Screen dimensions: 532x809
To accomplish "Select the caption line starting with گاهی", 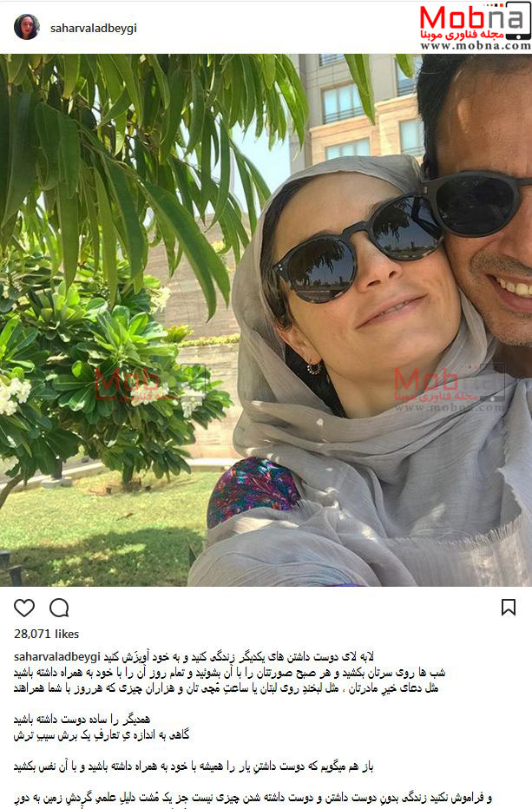I will point(102,734).
